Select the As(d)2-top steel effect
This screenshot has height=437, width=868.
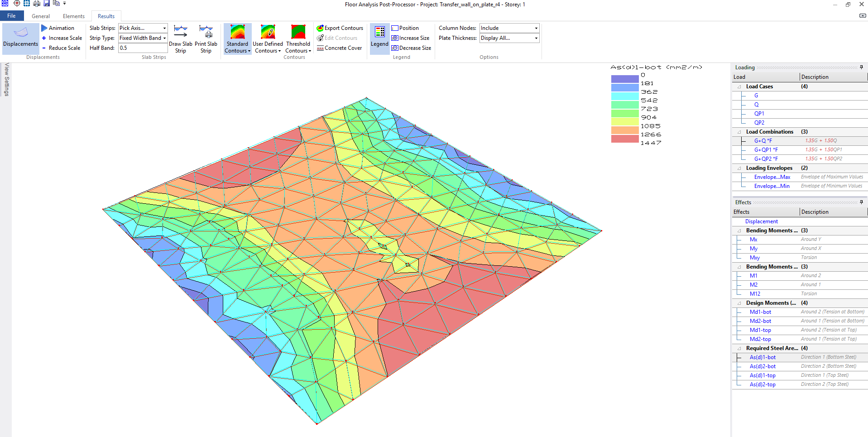(x=762, y=384)
